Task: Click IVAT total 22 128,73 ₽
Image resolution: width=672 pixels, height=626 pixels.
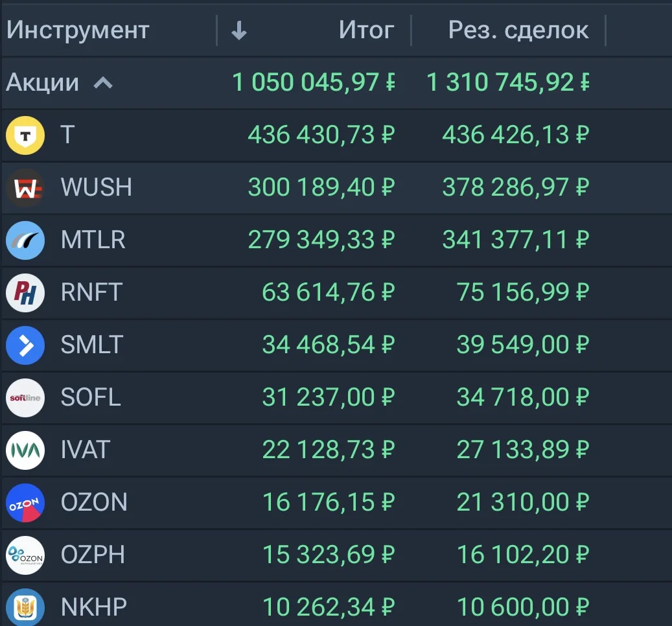Action: [329, 450]
